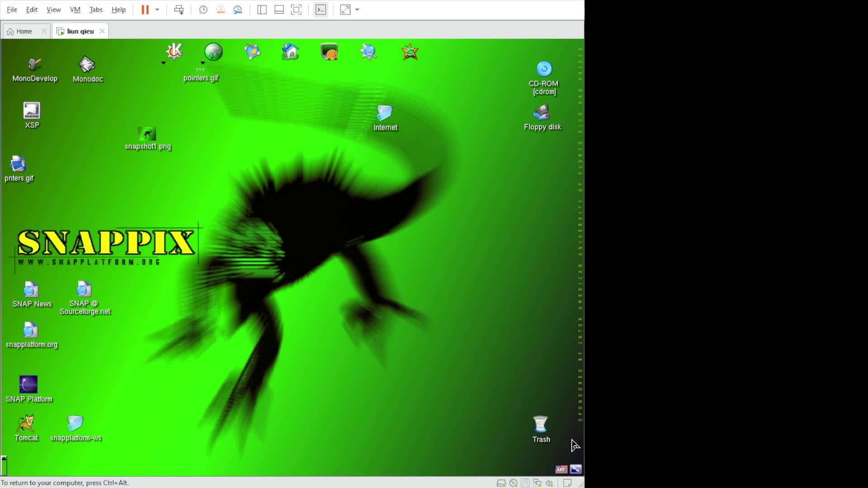This screenshot has width=868, height=488.
Task: Open the CD-ROM [cdrom] icon
Action: click(x=544, y=78)
